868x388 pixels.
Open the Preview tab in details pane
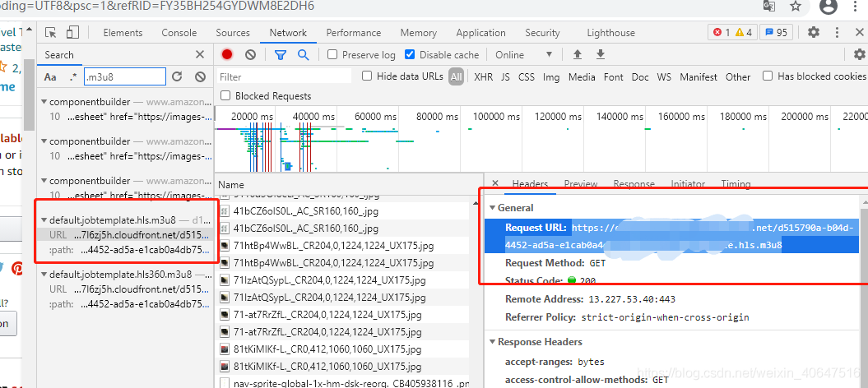coord(581,183)
